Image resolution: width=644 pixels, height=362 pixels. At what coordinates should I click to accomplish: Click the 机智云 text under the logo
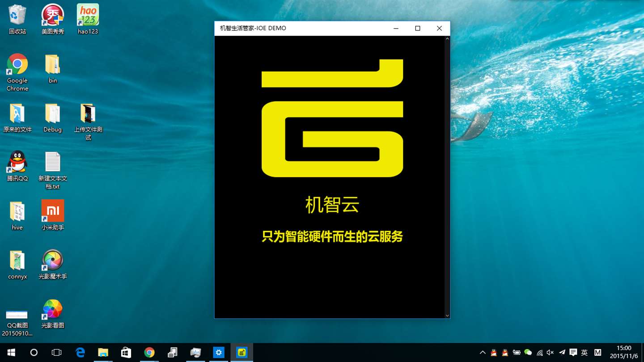pos(332,205)
